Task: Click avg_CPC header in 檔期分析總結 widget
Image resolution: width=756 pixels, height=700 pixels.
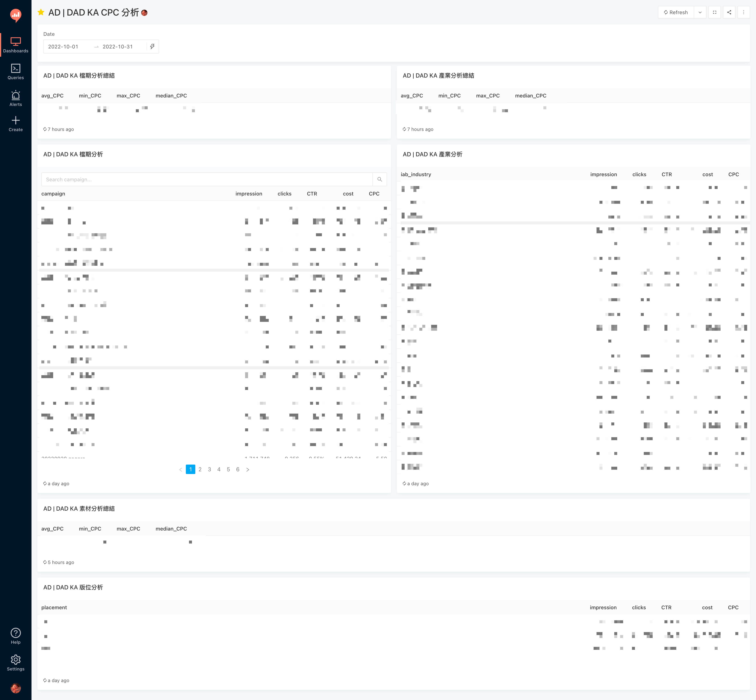Action: (x=52, y=95)
